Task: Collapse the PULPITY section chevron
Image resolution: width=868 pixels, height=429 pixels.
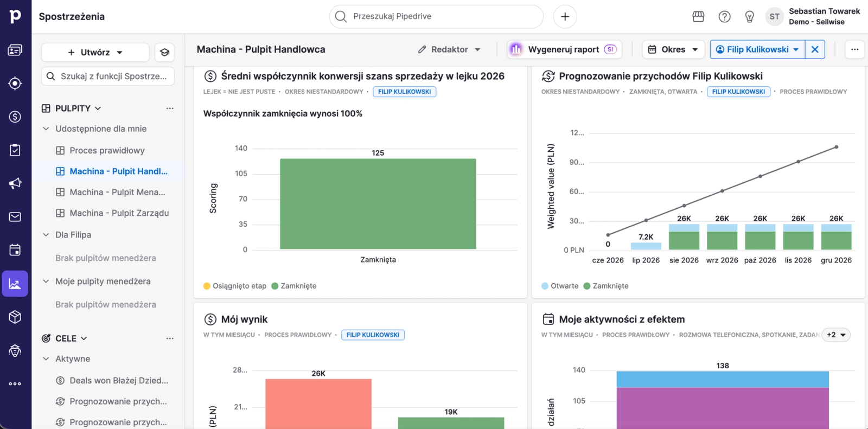Action: point(98,108)
